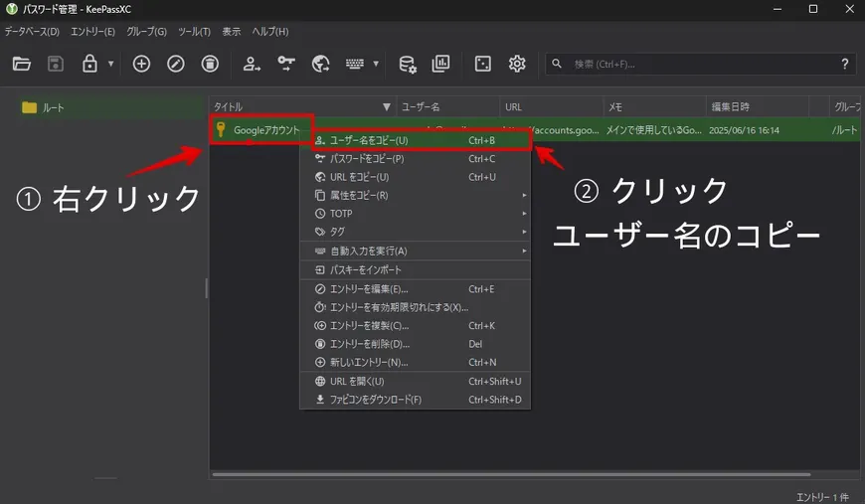Open database settings icon in toolbar
Image resolution: width=865 pixels, height=504 pixels.
pos(407,64)
